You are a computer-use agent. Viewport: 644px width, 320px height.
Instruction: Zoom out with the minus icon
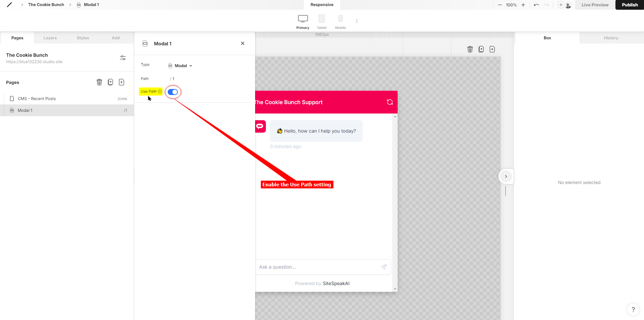coord(500,5)
